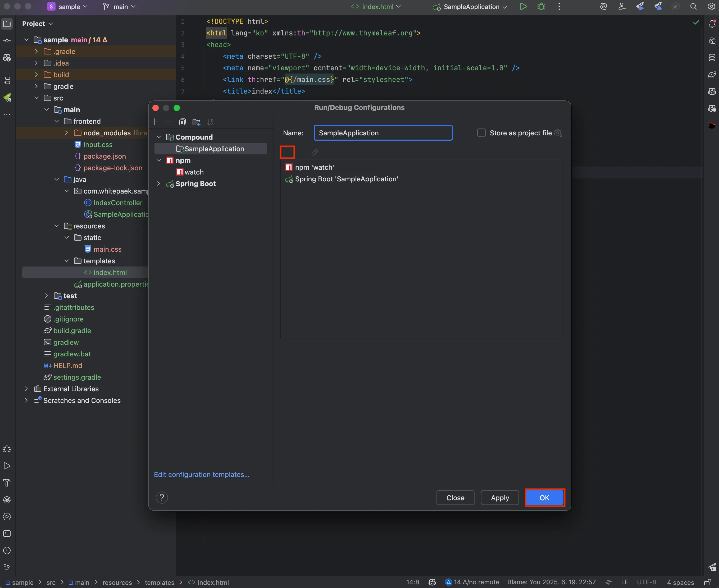Open Git tool window icon at bottom left
The width and height of the screenshot is (719, 588).
7,567
